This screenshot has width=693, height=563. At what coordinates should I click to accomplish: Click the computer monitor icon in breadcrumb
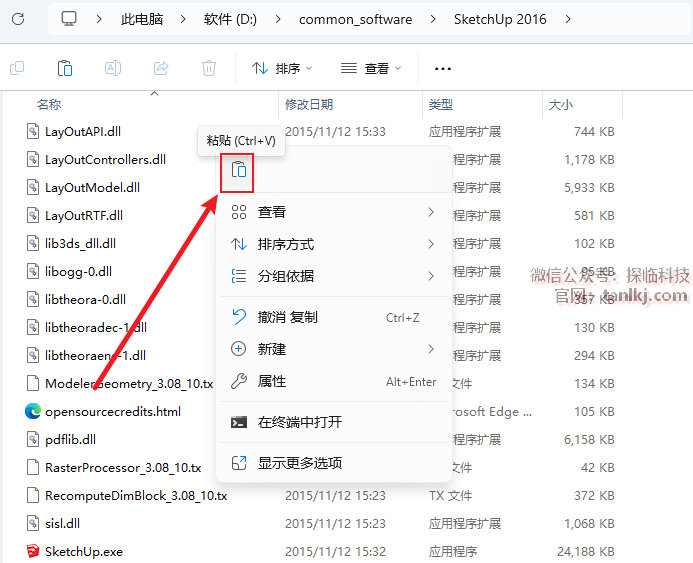69,19
